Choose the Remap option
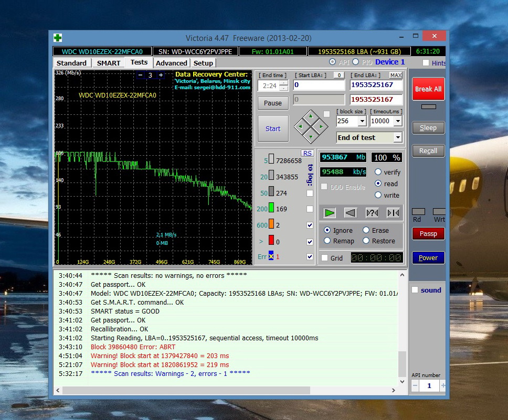 pyautogui.click(x=327, y=241)
